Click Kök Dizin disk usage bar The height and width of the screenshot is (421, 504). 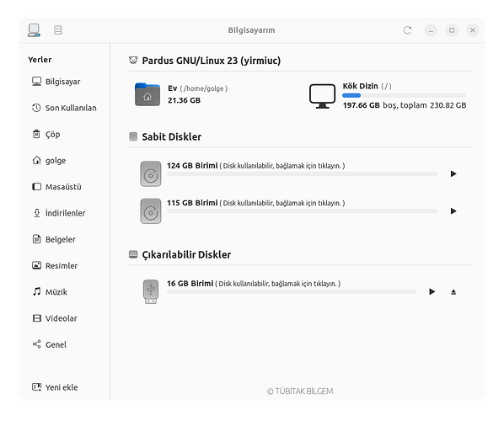point(404,95)
